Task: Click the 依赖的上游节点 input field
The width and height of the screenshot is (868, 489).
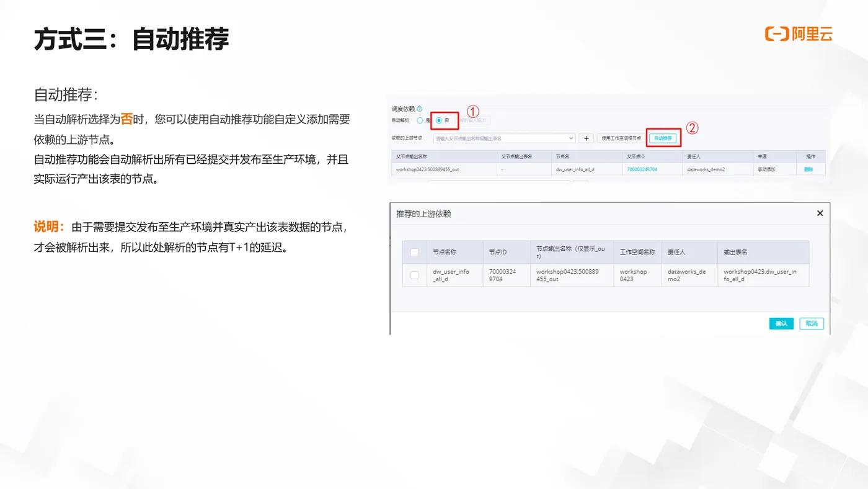Action: click(505, 138)
